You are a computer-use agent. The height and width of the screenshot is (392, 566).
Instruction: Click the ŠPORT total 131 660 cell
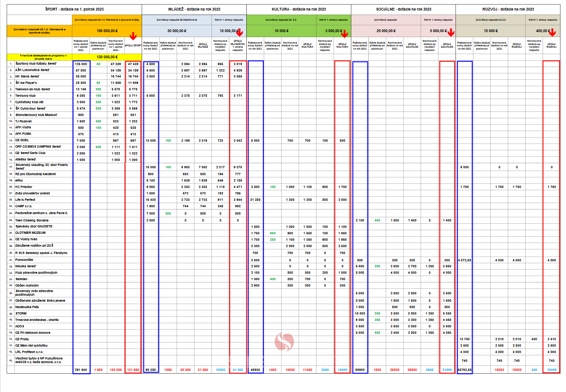point(133,369)
